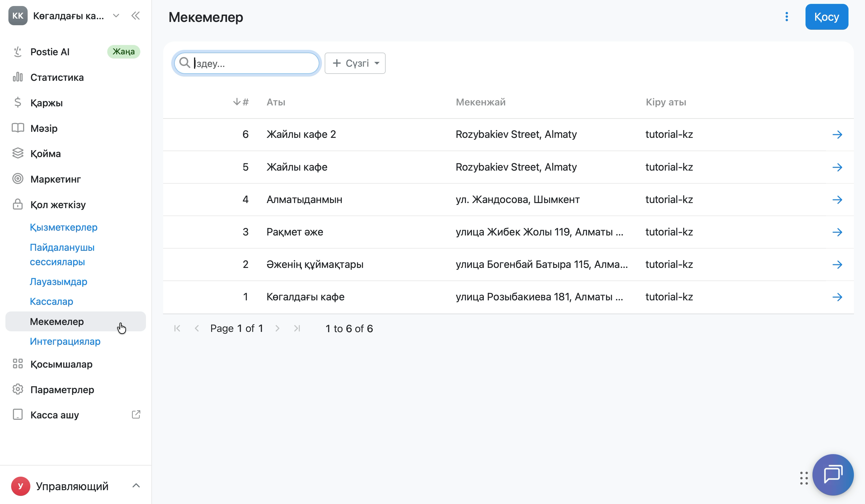This screenshot has width=865, height=504.
Task: Go to last page pagination button
Action: [297, 329]
